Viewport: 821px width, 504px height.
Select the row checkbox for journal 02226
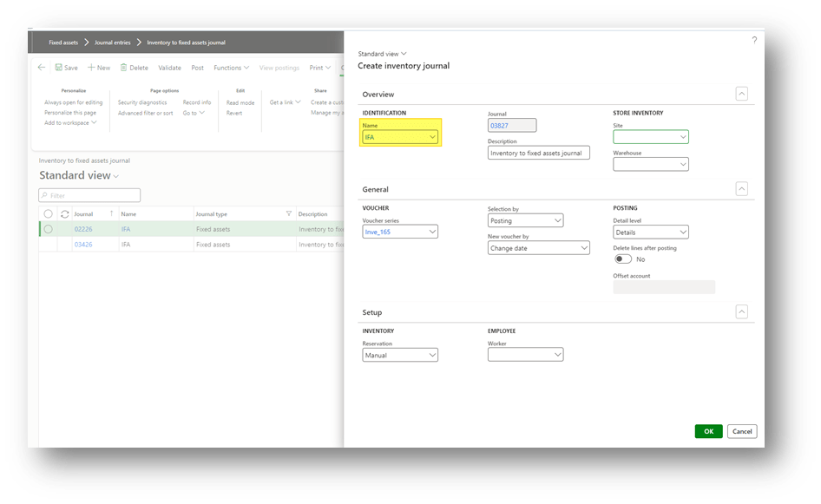[49, 229]
